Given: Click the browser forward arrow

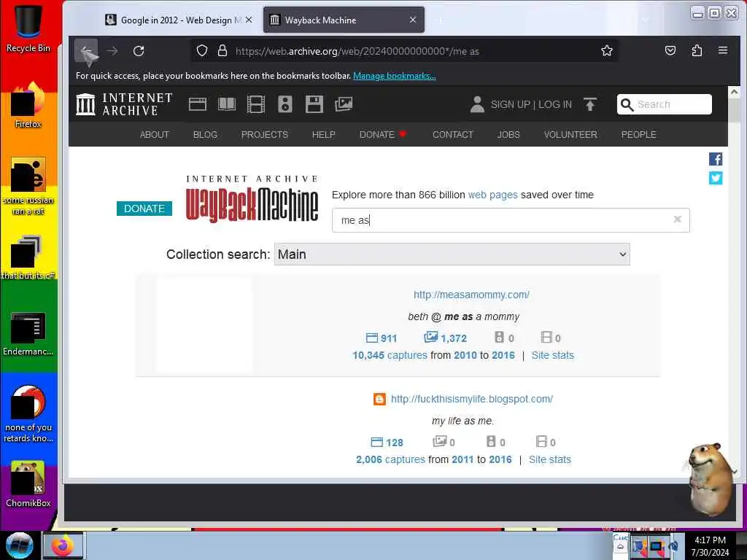Looking at the screenshot, I should (x=112, y=51).
